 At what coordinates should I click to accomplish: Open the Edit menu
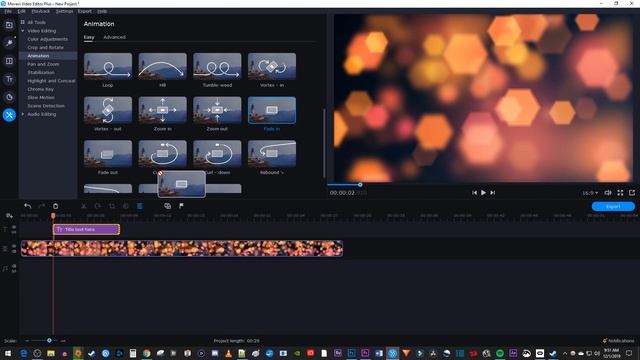tap(22, 11)
